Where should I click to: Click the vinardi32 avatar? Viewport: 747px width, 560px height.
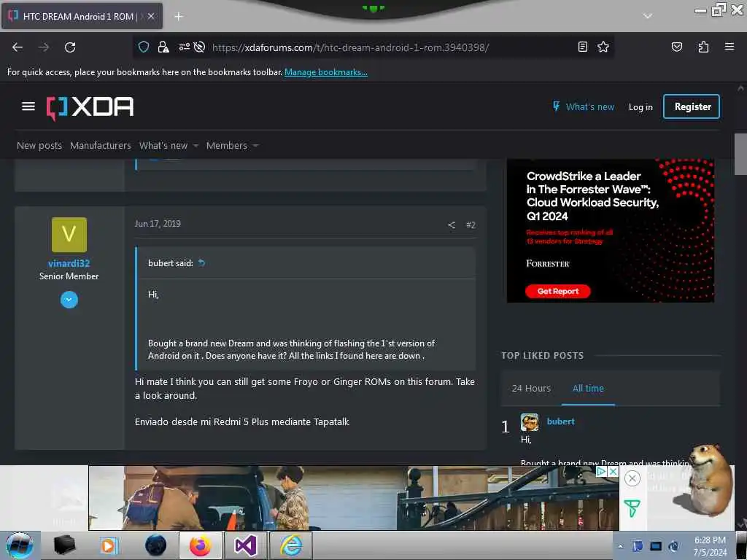point(69,235)
